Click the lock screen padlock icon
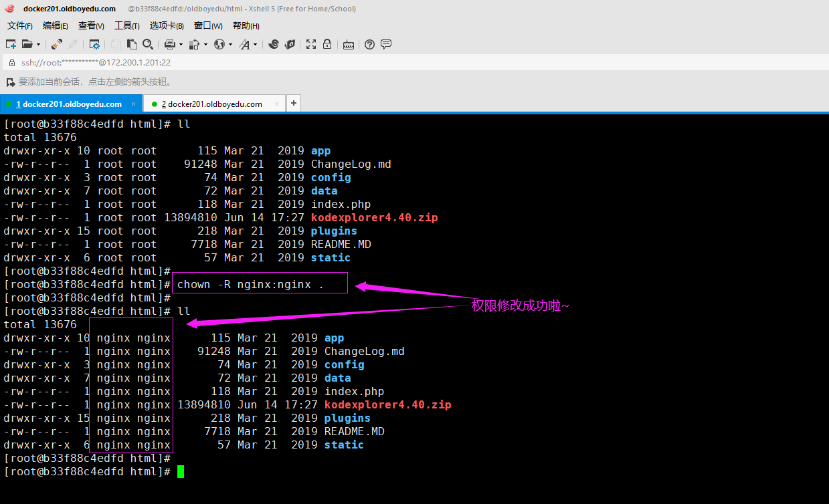 pos(327,44)
